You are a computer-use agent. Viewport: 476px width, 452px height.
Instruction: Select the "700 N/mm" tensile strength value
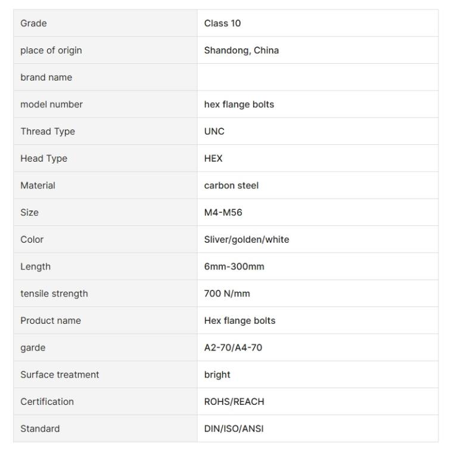227,293
